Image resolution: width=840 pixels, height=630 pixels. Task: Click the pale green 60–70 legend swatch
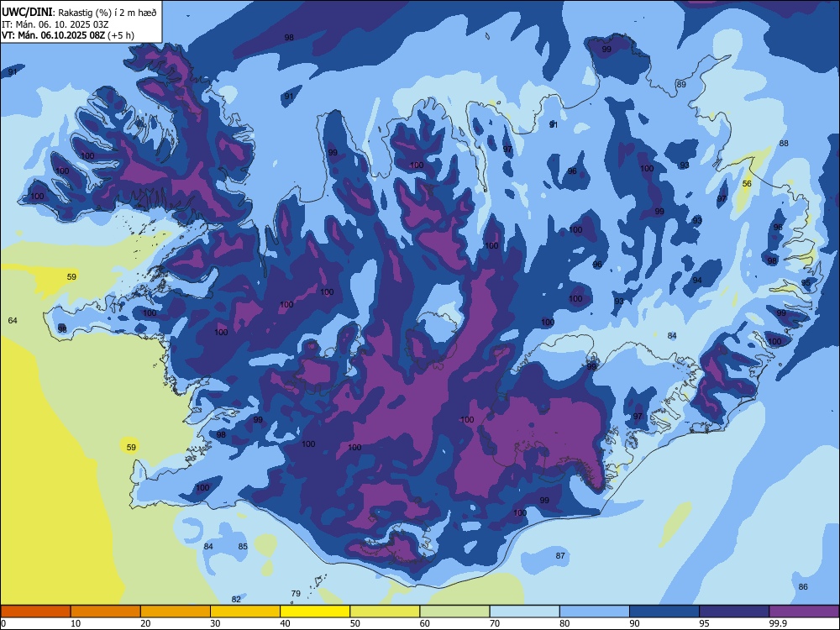click(454, 612)
